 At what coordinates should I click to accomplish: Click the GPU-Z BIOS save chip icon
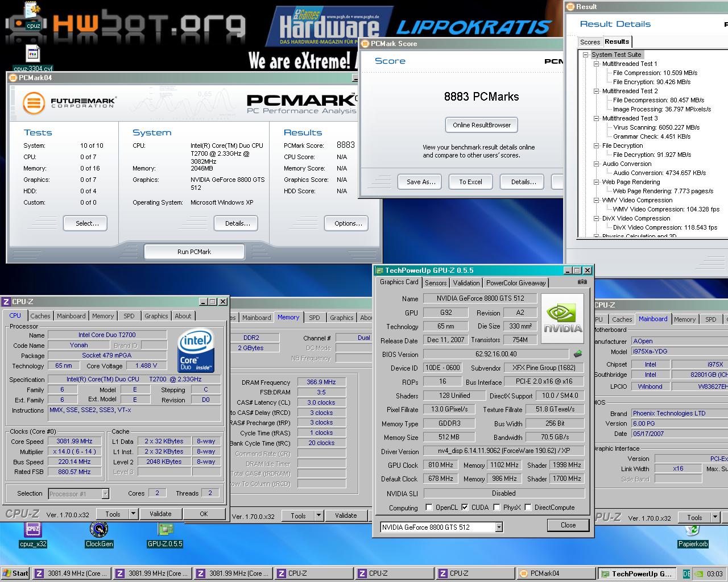[578, 354]
